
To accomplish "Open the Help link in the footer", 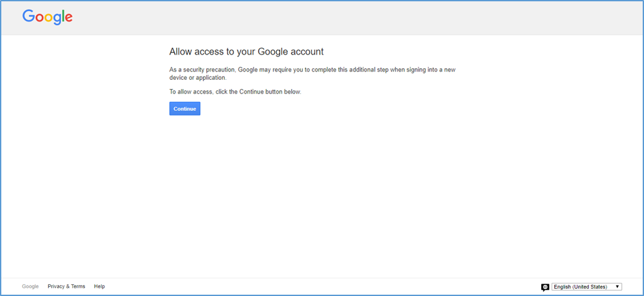I will [99, 286].
